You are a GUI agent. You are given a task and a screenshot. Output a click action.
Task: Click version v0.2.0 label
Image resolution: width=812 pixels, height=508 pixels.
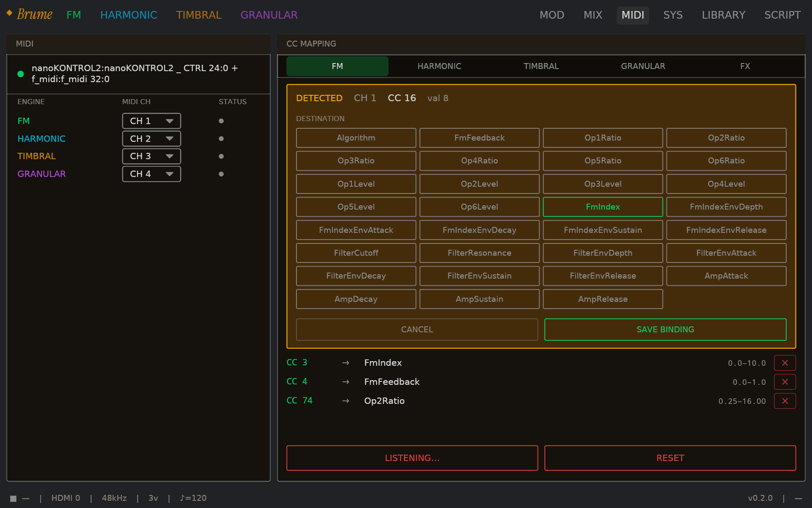pyautogui.click(x=760, y=498)
